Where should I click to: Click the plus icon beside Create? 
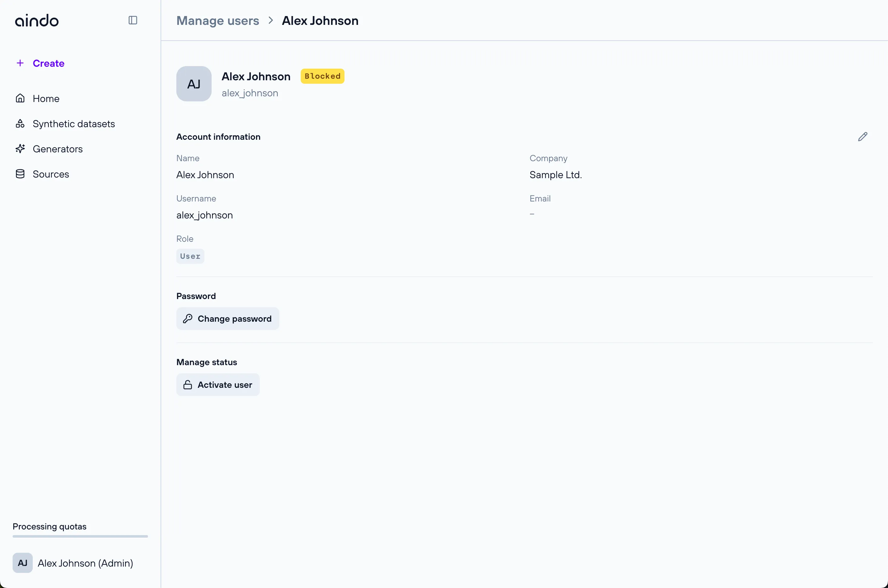(20, 63)
